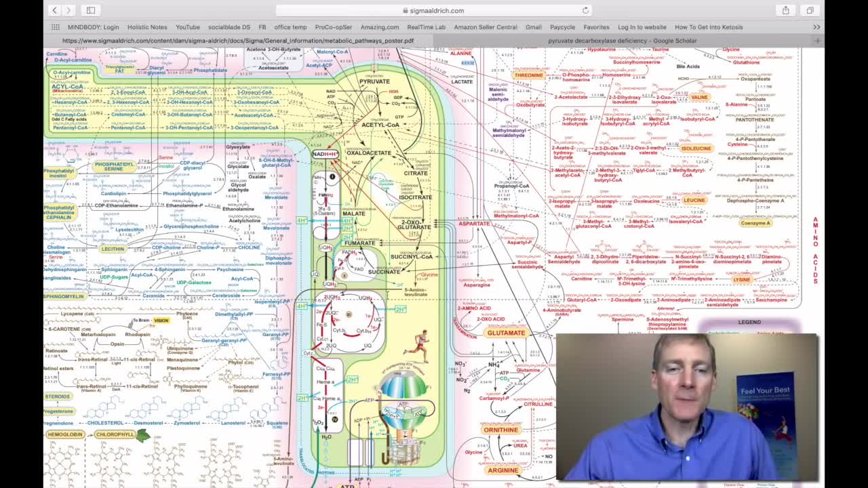Open Gmail bookmark
Viewport: 868px width, 488px height.
(534, 27)
